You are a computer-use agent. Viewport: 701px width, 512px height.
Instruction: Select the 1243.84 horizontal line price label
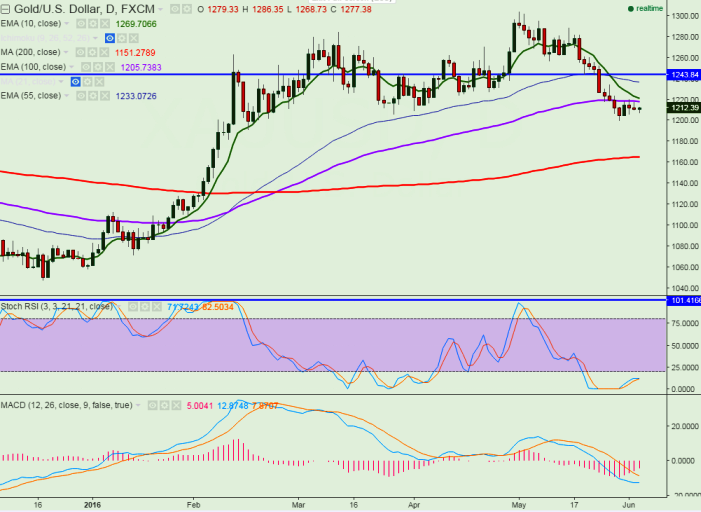point(683,75)
